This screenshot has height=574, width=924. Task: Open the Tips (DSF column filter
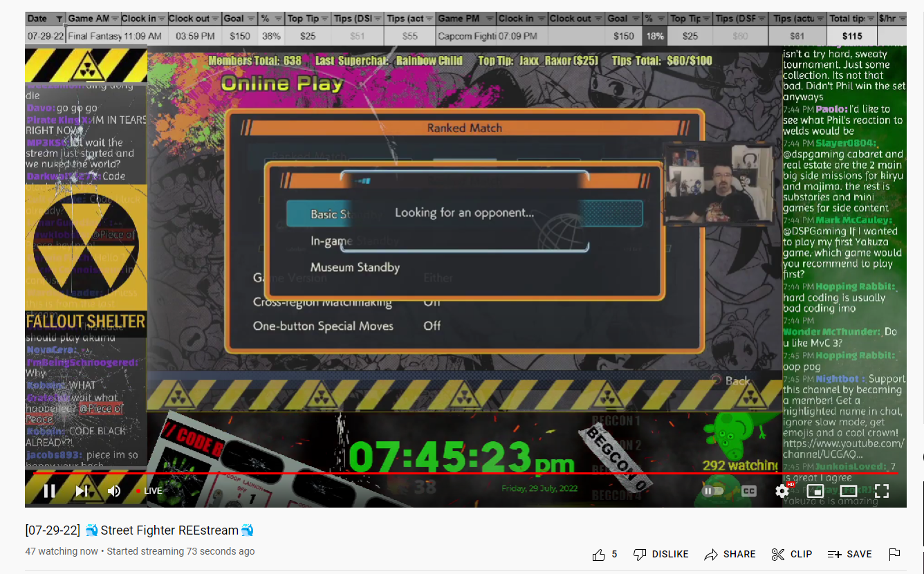pyautogui.click(x=761, y=19)
